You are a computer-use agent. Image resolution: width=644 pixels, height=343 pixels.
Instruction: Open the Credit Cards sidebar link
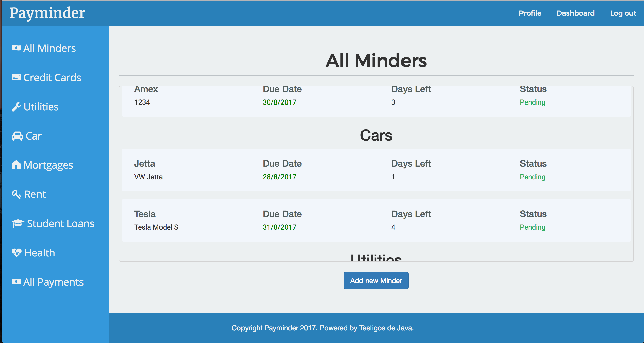(52, 78)
